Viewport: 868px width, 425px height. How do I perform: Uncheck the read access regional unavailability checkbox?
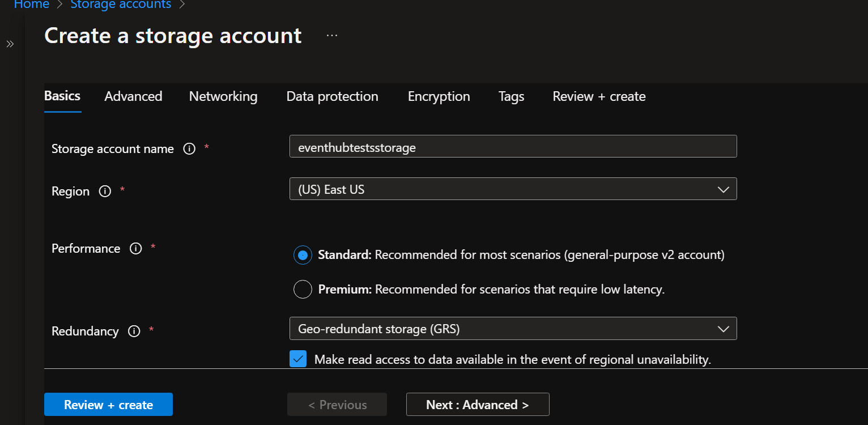pyautogui.click(x=298, y=359)
